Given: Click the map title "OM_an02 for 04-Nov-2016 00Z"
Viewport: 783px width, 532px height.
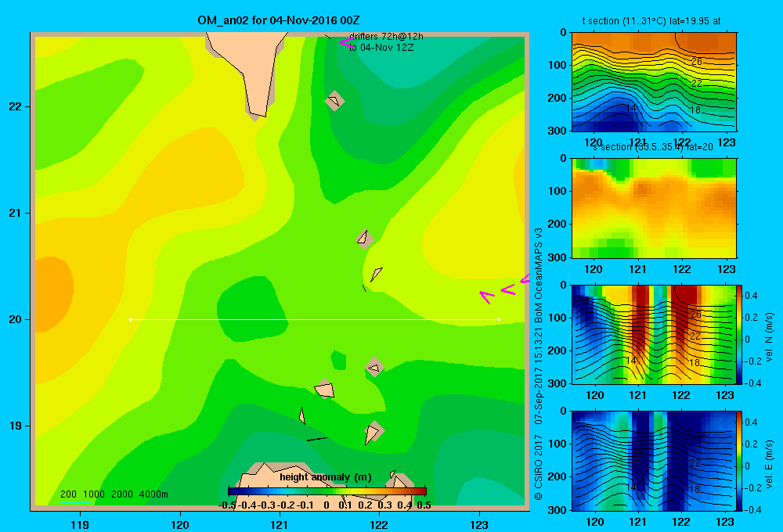Looking at the screenshot, I should click(x=279, y=20).
